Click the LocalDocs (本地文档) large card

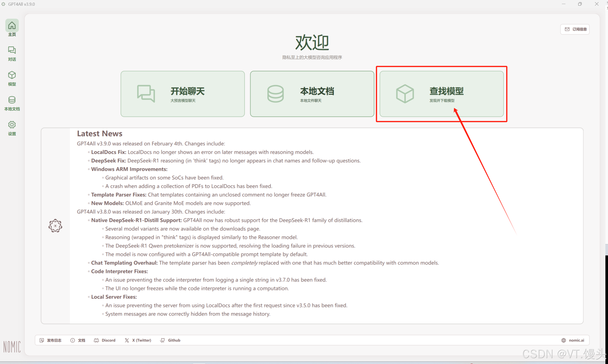pyautogui.click(x=312, y=94)
